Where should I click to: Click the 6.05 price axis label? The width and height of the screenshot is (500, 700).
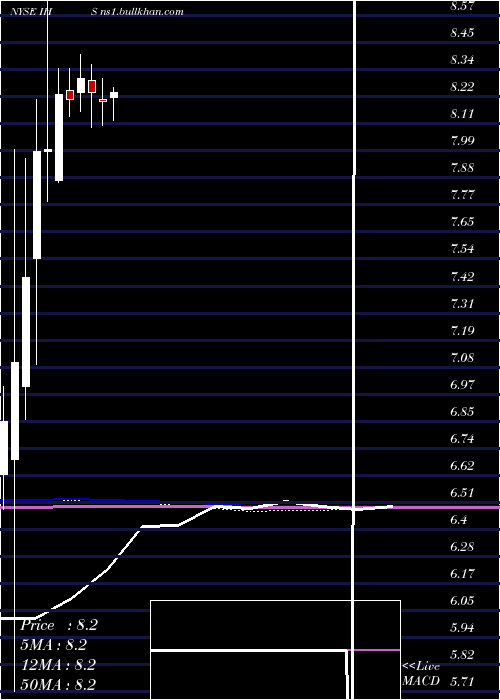464,601
